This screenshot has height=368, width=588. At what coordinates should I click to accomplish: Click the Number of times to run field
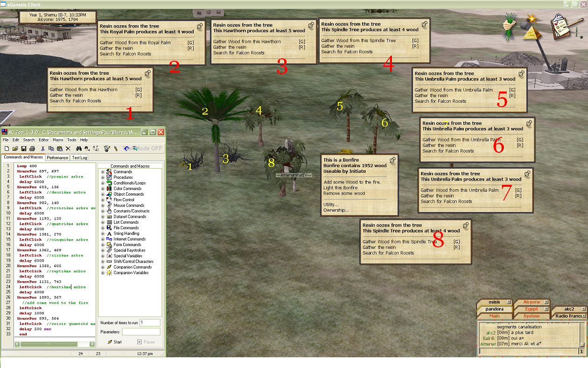point(149,323)
